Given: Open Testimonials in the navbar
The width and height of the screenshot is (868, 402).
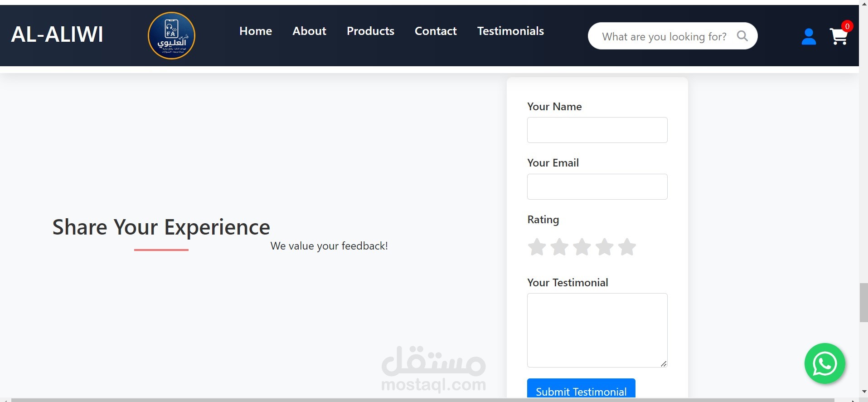Looking at the screenshot, I should [510, 31].
